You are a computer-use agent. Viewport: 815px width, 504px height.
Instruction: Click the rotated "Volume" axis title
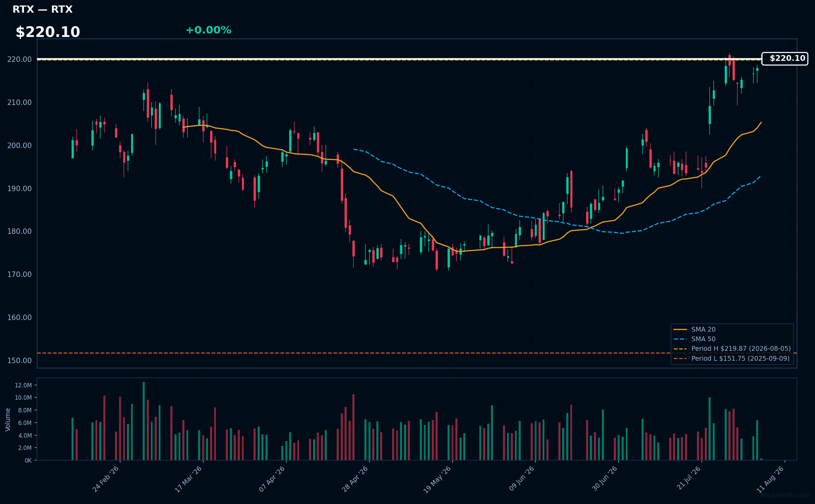click(8, 420)
